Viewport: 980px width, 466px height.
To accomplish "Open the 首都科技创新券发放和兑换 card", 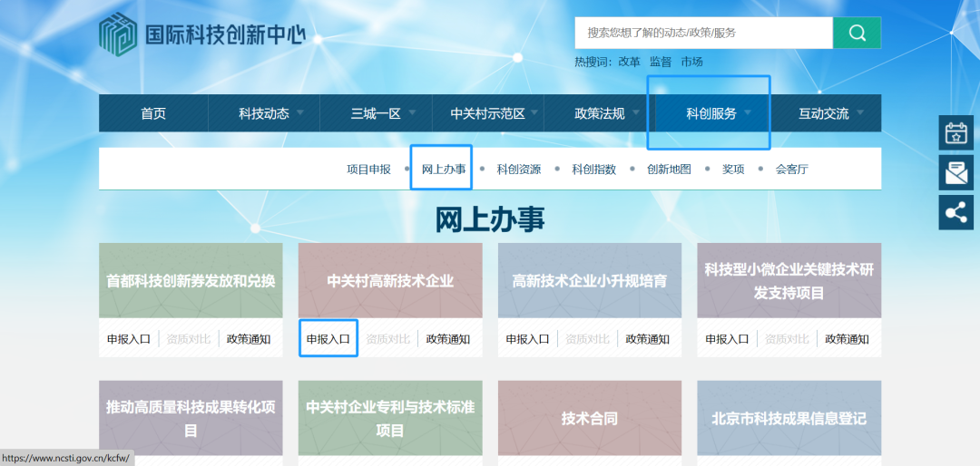I will pos(191,280).
